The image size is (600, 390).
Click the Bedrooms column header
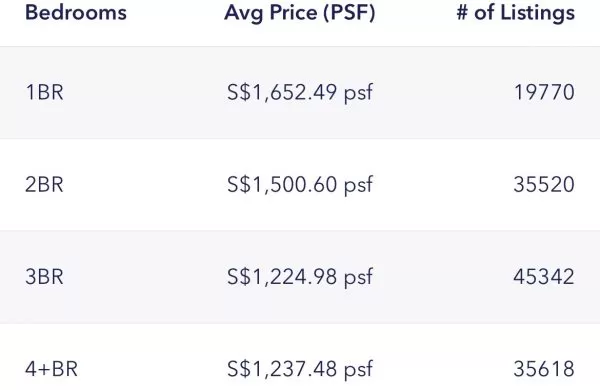click(x=76, y=12)
